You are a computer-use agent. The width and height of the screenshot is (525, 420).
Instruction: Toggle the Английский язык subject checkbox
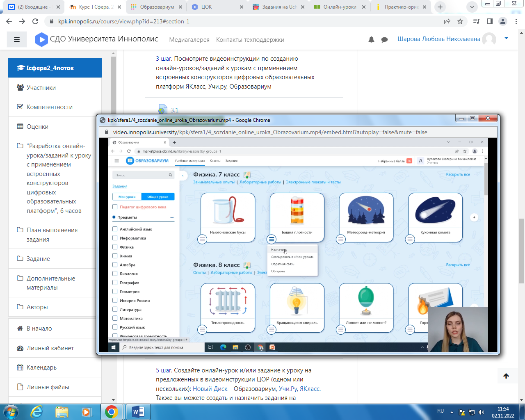115,229
